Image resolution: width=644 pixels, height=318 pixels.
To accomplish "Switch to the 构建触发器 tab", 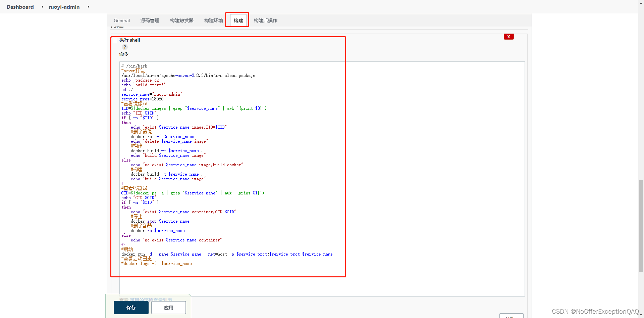I will tap(182, 20).
